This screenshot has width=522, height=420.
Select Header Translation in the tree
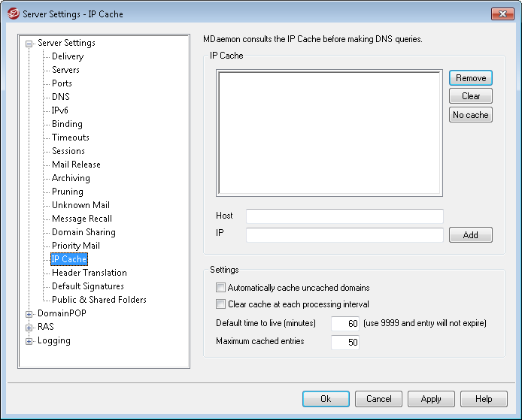coord(89,273)
